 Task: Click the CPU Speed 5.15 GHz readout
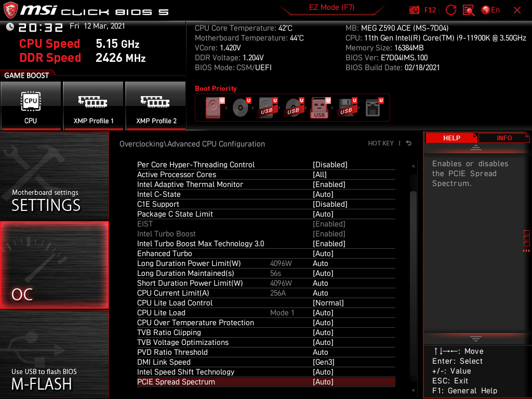79,44
